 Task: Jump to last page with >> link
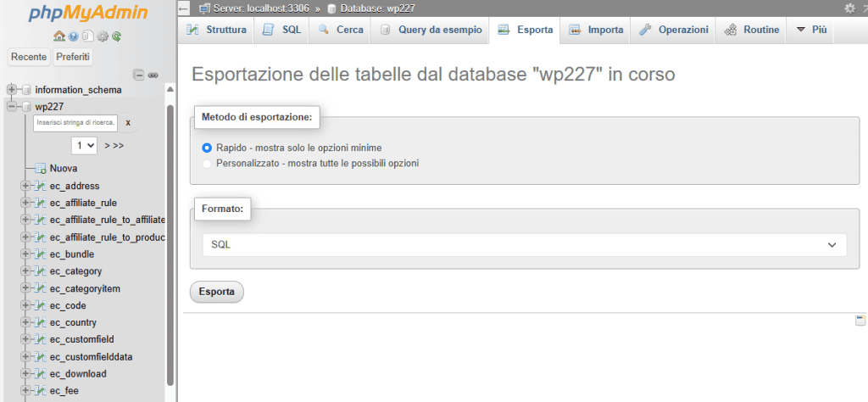118,146
